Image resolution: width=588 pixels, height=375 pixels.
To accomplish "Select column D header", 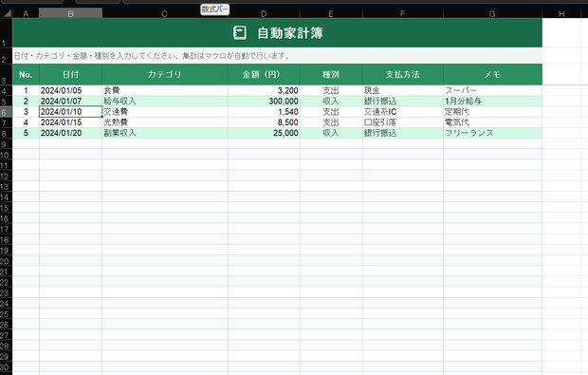I will coord(264,14).
